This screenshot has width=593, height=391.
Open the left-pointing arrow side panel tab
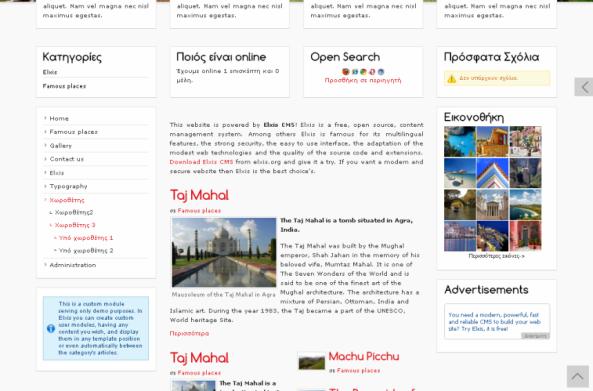(584, 87)
